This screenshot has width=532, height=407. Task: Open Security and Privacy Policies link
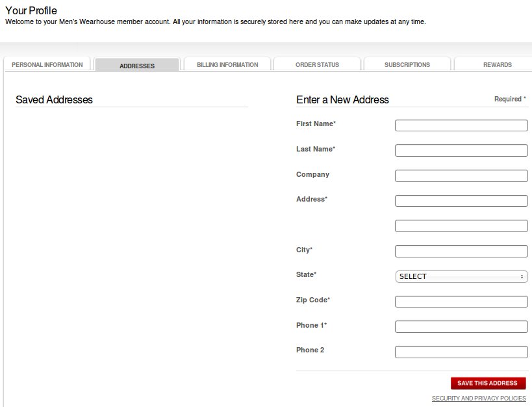click(x=479, y=398)
